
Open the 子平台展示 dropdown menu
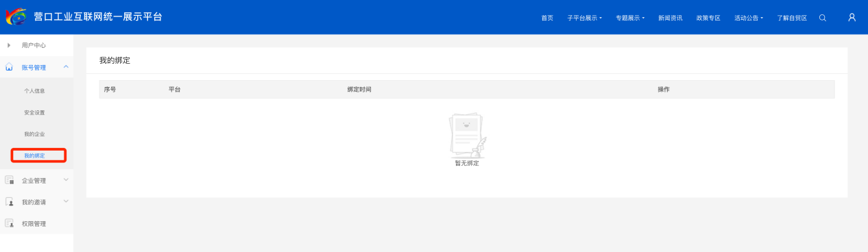(585, 18)
